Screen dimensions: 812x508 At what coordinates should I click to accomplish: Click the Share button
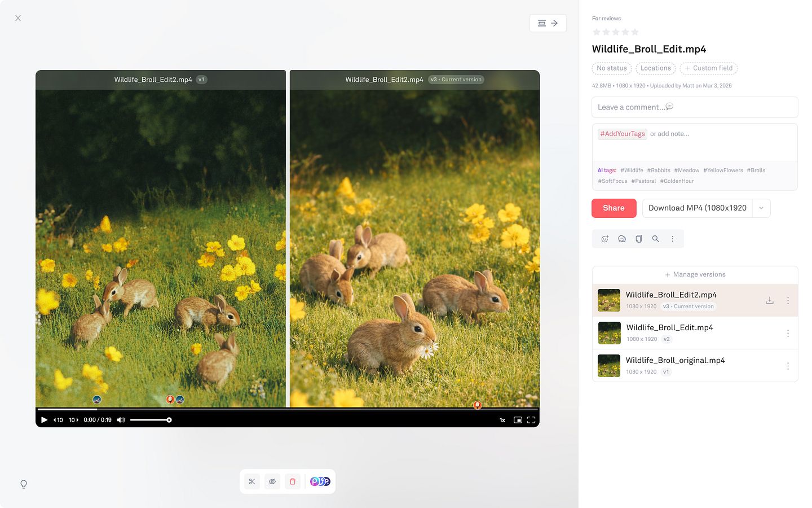coord(614,208)
